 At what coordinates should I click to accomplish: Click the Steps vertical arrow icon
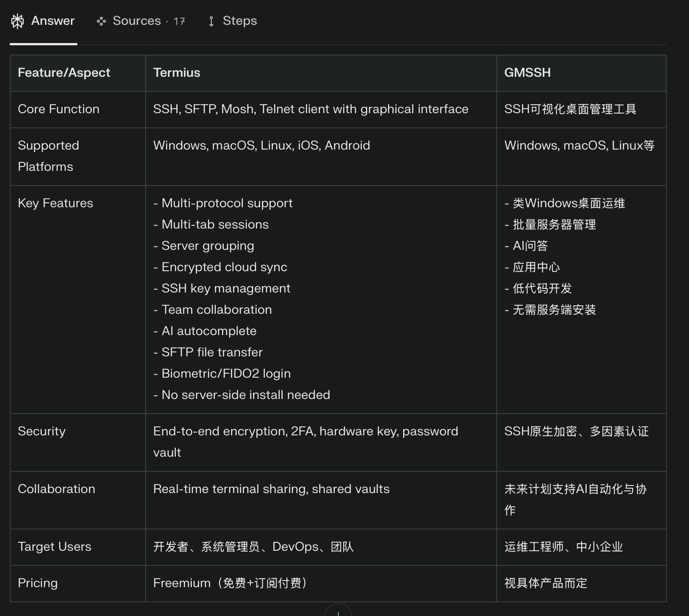[x=211, y=21]
